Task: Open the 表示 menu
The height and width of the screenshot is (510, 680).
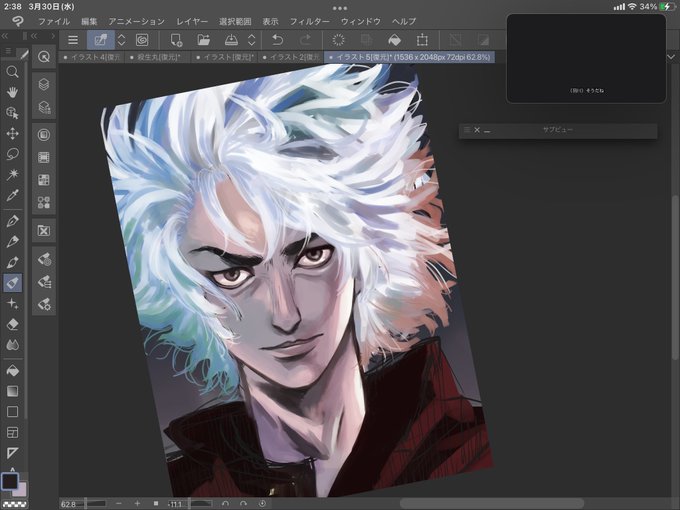Action: click(x=270, y=21)
